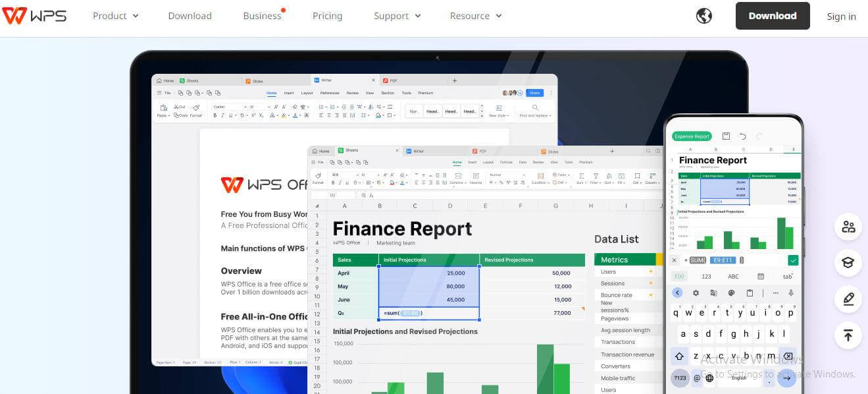Select the pen signature icon on right sidebar

848,299
